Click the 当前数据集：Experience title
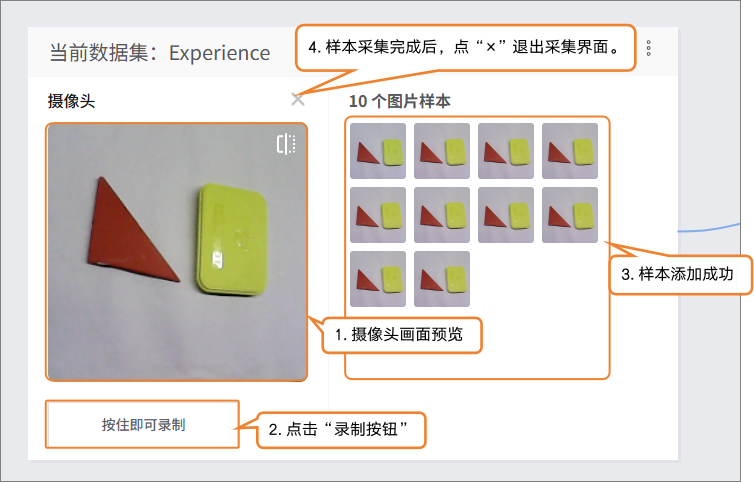The image size is (754, 482). point(160,52)
